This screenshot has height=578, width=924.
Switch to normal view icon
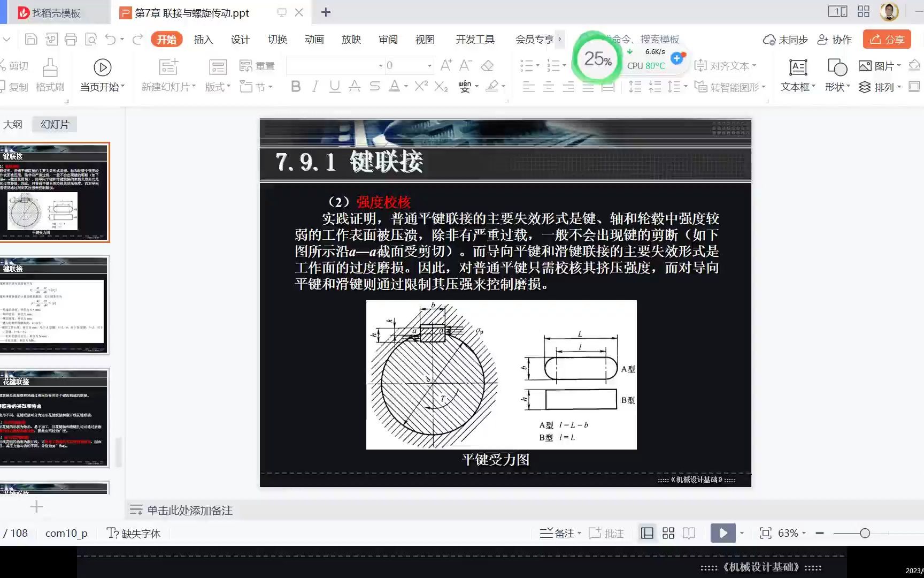(647, 533)
